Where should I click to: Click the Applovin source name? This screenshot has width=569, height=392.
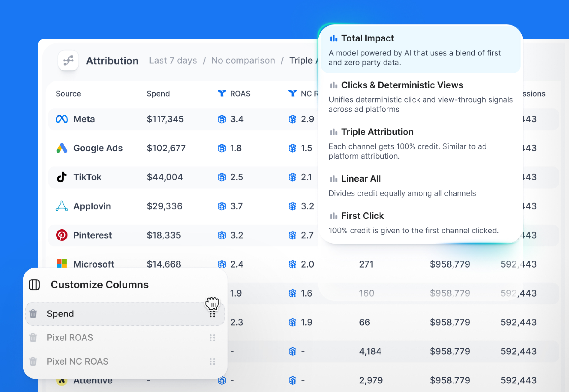92,206
